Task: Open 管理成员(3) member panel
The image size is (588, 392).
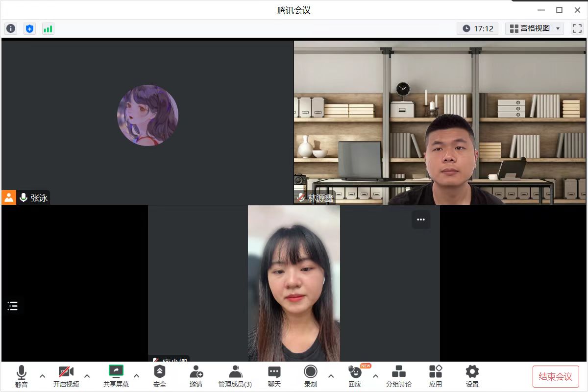Action: (x=235, y=376)
